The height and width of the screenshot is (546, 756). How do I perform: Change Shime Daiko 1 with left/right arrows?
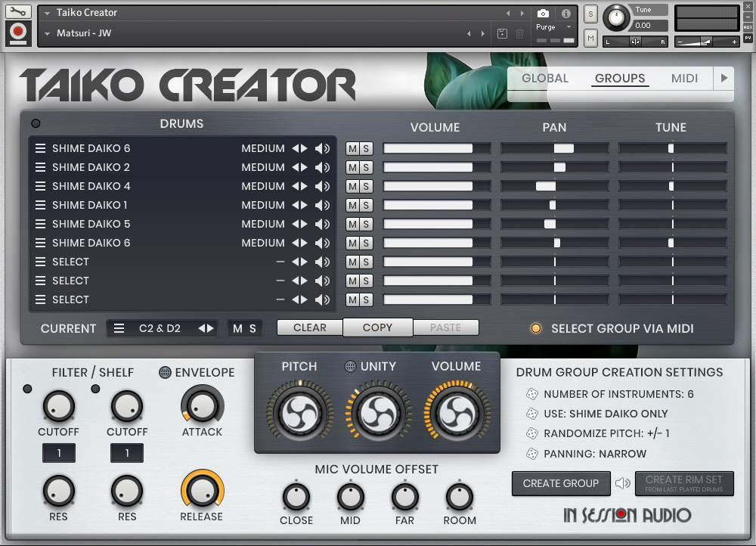pyautogui.click(x=299, y=205)
